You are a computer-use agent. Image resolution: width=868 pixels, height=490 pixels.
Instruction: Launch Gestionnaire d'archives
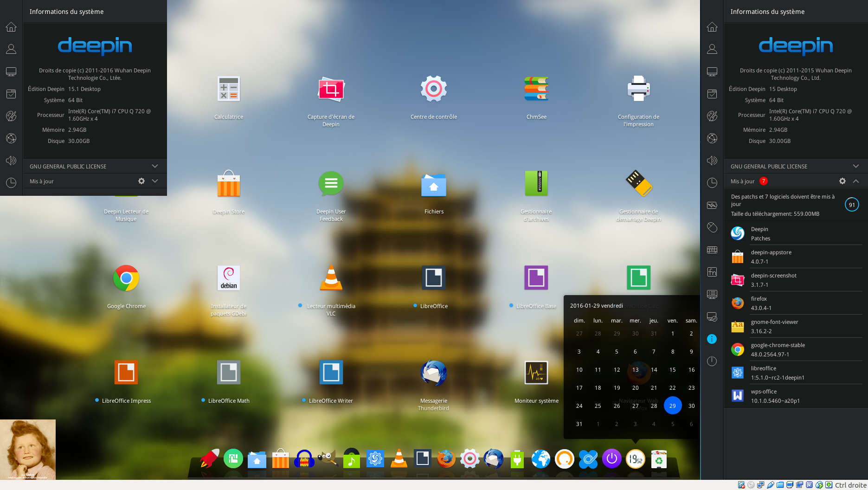click(536, 184)
